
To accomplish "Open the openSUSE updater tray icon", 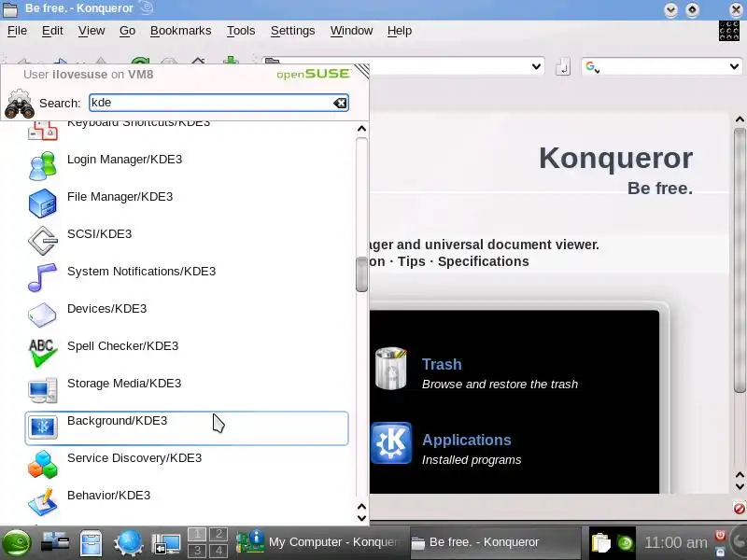I will (x=625, y=543).
